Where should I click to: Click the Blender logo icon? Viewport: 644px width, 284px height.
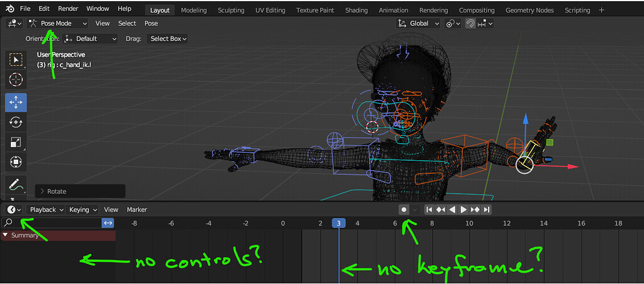[x=10, y=9]
